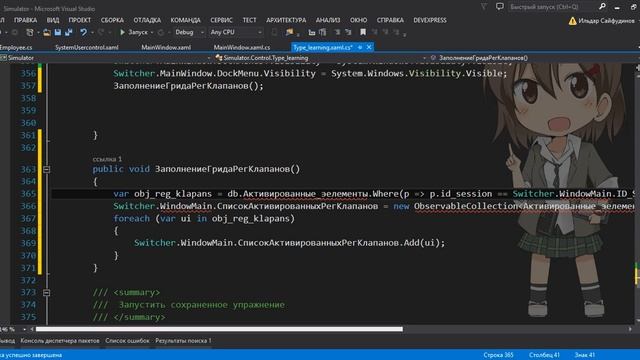Open the ПРАВКА menu
Image resolution: width=640 pixels, height=360 pixels.
[x=25, y=20]
